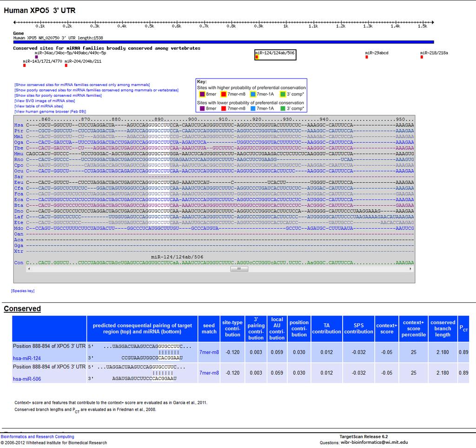Click the 3' comp swatch in the lower-probability key row
The image size is (476, 448).
point(283,108)
